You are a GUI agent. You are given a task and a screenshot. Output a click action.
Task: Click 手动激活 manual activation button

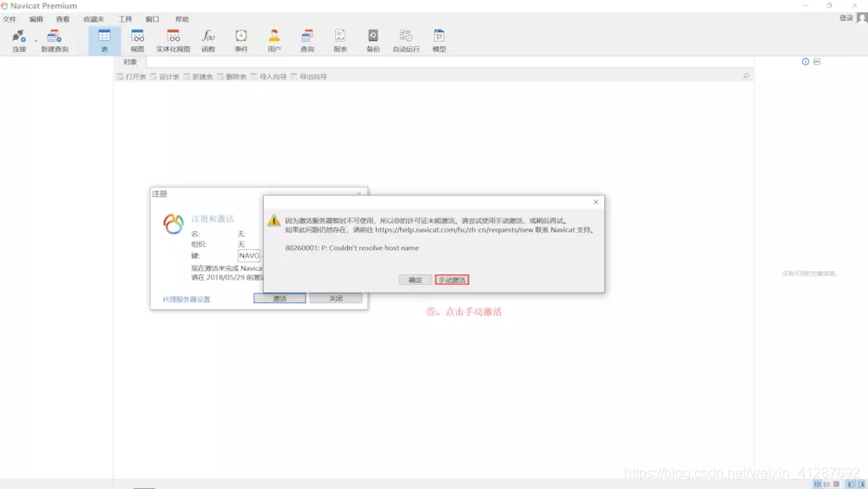451,280
